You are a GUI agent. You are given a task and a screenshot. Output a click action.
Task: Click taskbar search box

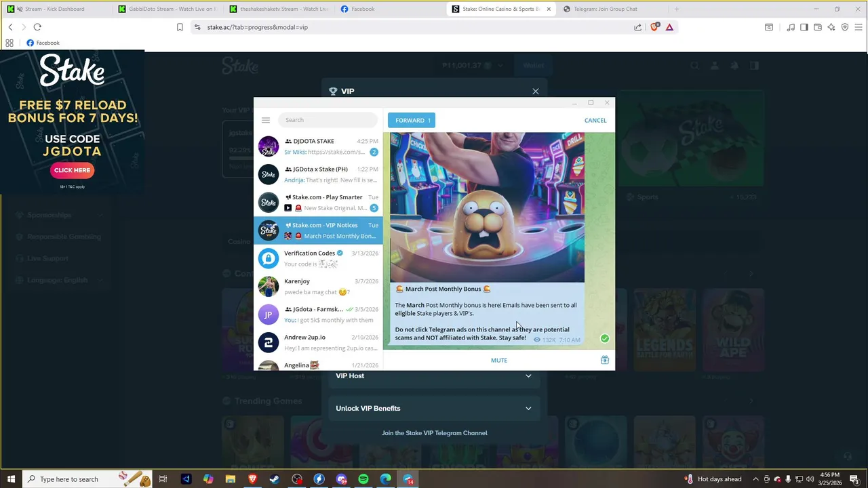88,479
